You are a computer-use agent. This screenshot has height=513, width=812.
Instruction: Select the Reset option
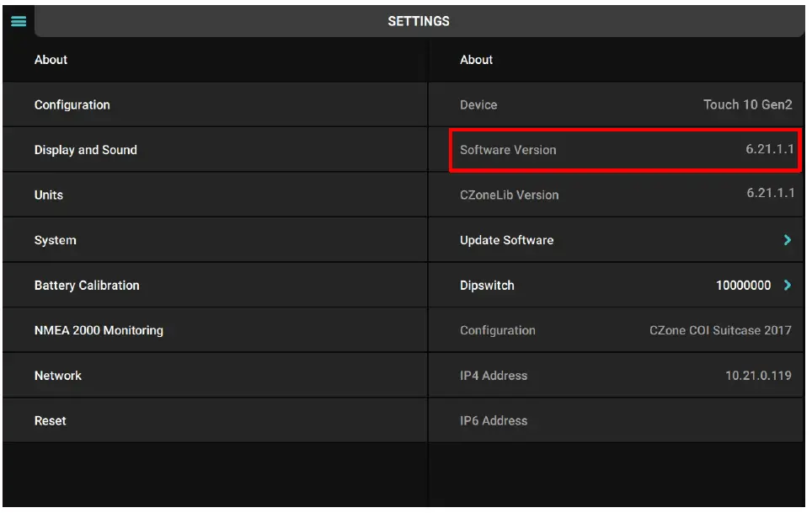[215, 420]
